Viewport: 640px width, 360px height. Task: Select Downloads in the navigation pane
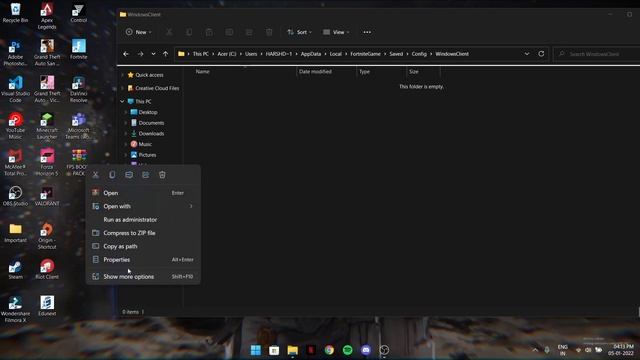tap(151, 133)
